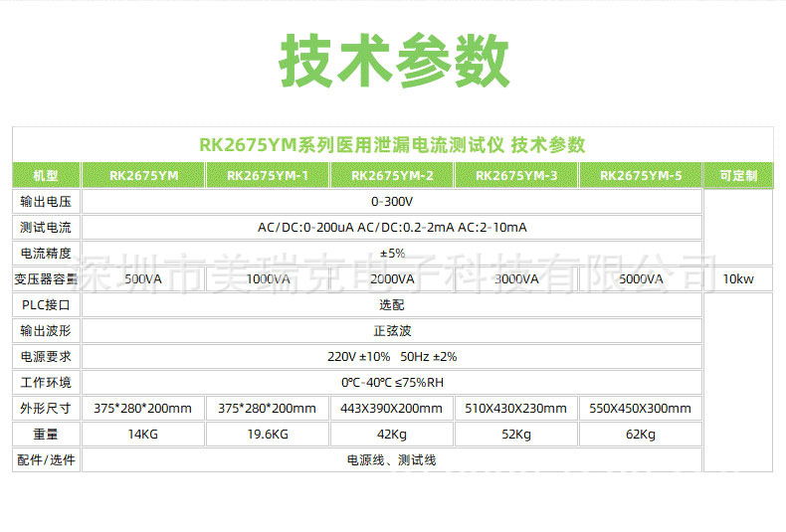The height and width of the screenshot is (532, 786).
Task: Click the 电流精度 row label
Action: click(46, 254)
